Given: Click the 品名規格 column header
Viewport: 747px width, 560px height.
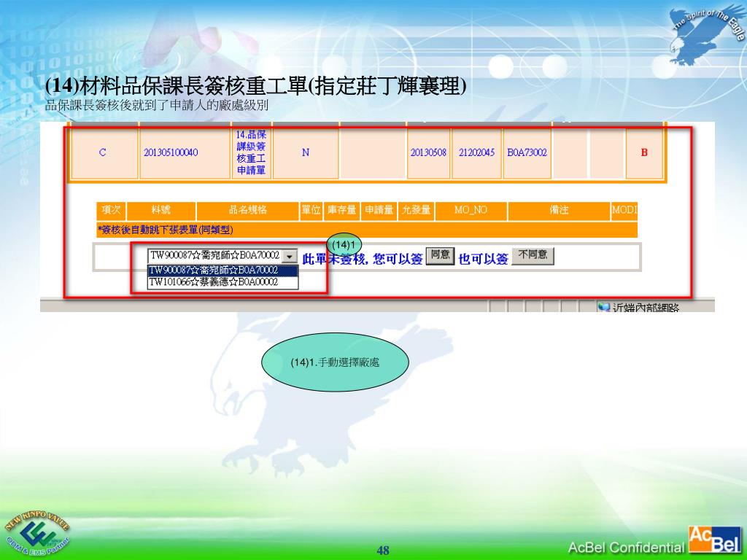Looking at the screenshot, I should click(x=248, y=210).
